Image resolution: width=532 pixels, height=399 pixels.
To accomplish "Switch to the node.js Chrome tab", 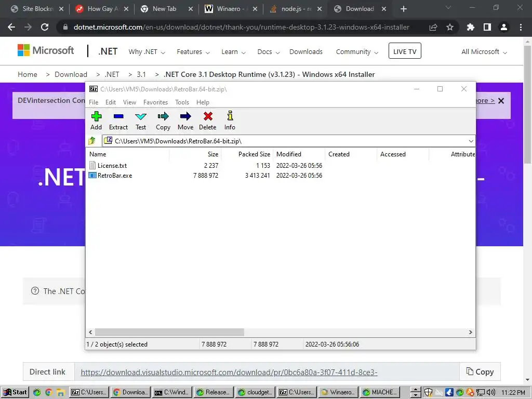I will pyautogui.click(x=296, y=9).
